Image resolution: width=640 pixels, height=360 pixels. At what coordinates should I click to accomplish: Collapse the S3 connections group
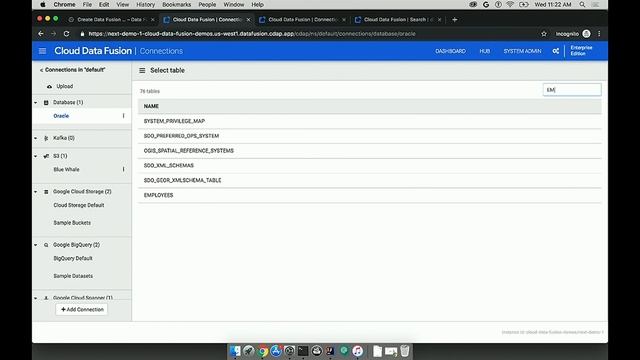coord(36,156)
